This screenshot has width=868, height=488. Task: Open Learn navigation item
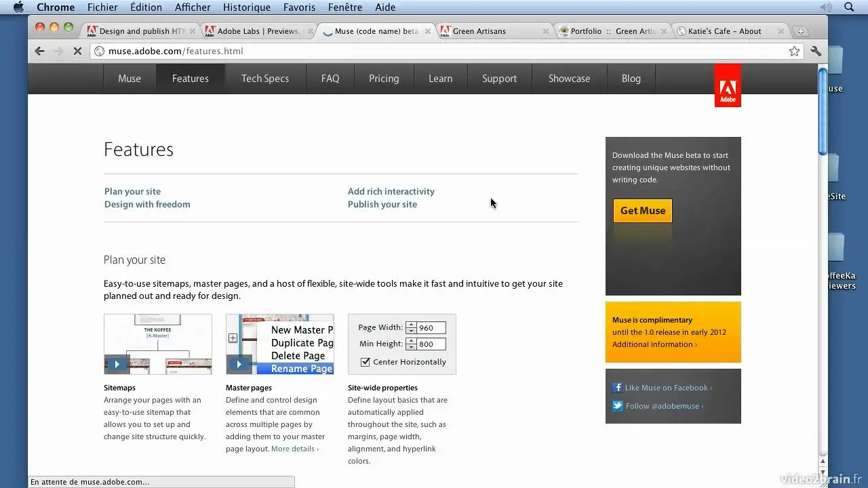pos(440,79)
